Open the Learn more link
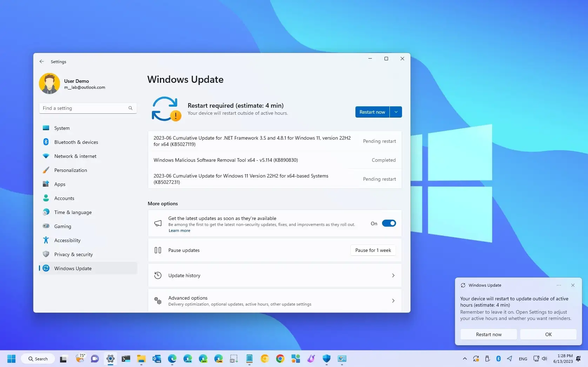Image resolution: width=588 pixels, height=367 pixels. 179,231
